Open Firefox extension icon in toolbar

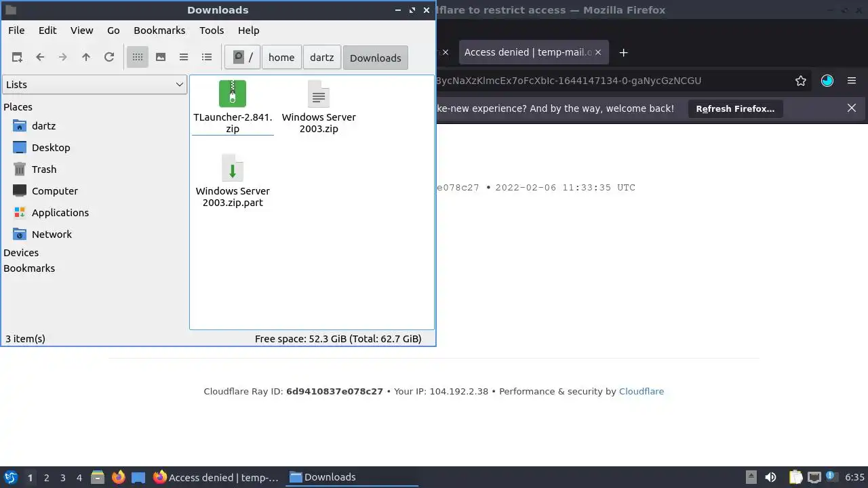point(827,81)
